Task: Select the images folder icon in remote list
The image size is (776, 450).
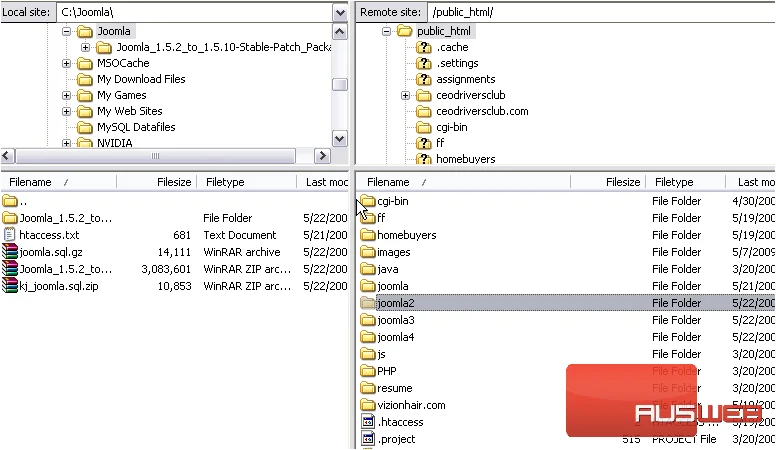Action: [367, 252]
